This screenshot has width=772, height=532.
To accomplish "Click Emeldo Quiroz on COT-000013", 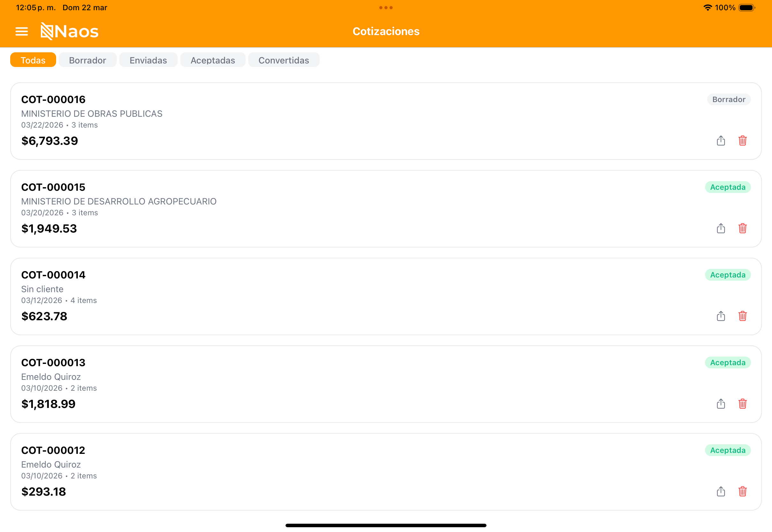I will [x=51, y=377].
